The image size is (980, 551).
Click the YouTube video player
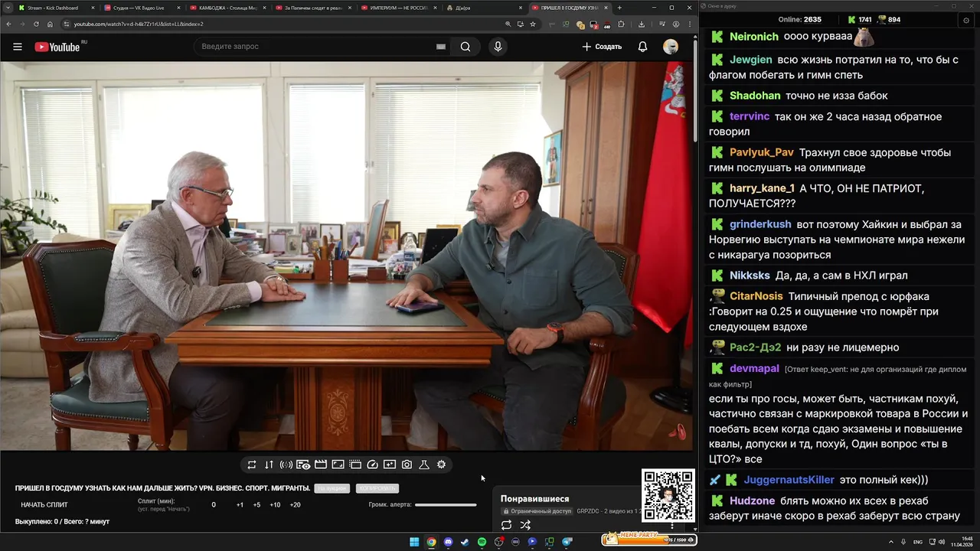346,256
